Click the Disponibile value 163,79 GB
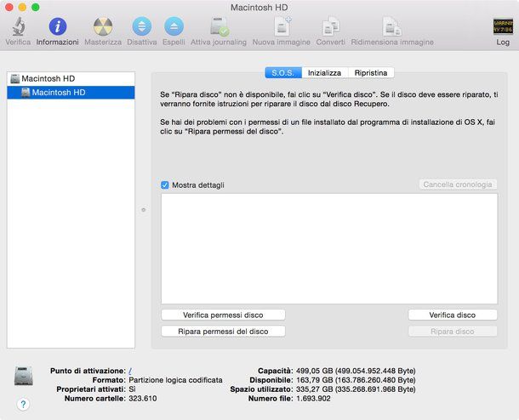Screen dimensions: 519x420 coord(356,380)
